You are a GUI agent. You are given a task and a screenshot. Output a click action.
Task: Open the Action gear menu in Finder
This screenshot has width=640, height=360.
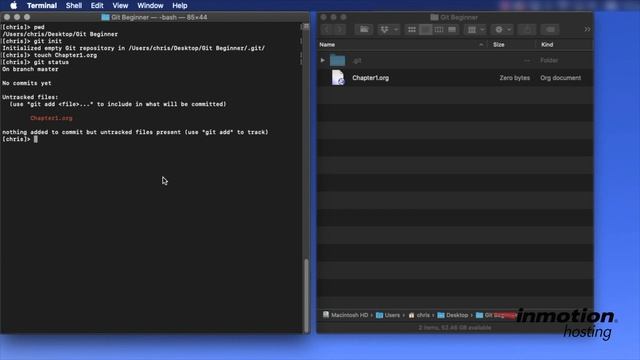(502, 29)
